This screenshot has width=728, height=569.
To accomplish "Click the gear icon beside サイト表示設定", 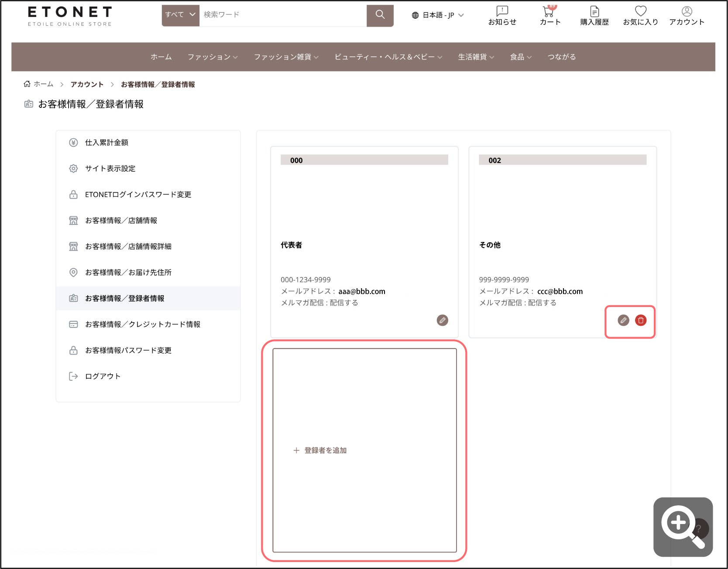I will click(x=73, y=169).
